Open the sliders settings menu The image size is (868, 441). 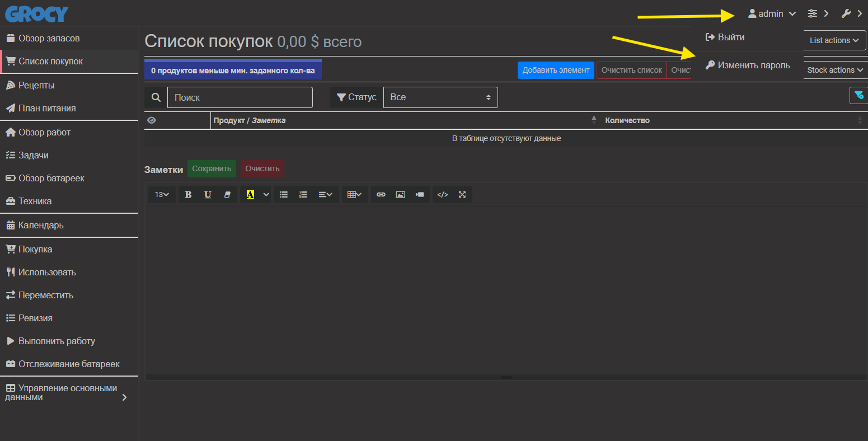coord(818,13)
